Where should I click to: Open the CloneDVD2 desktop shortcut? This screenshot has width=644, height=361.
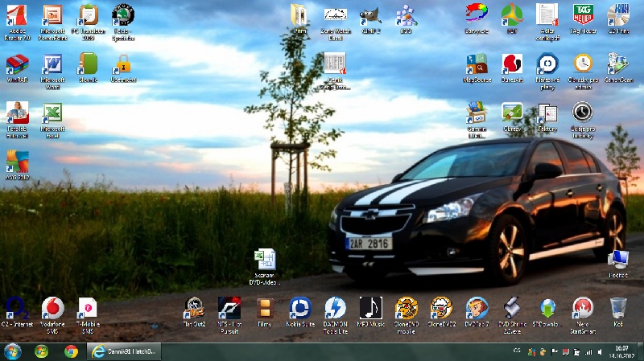[441, 308]
